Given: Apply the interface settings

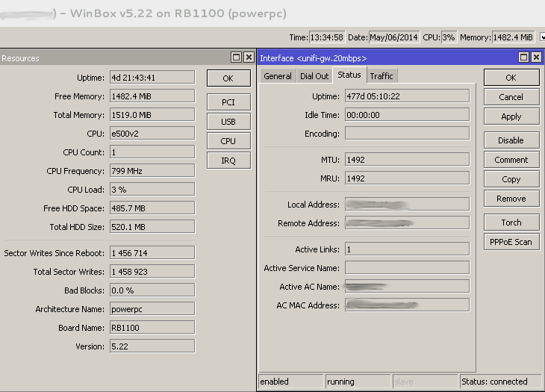Looking at the screenshot, I should (511, 116).
